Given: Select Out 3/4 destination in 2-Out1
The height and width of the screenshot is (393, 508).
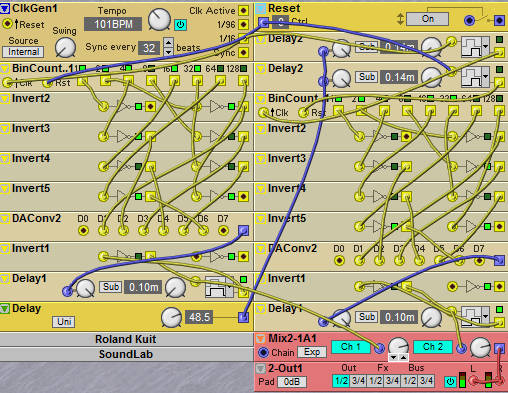Looking at the screenshot, I should (x=358, y=381).
